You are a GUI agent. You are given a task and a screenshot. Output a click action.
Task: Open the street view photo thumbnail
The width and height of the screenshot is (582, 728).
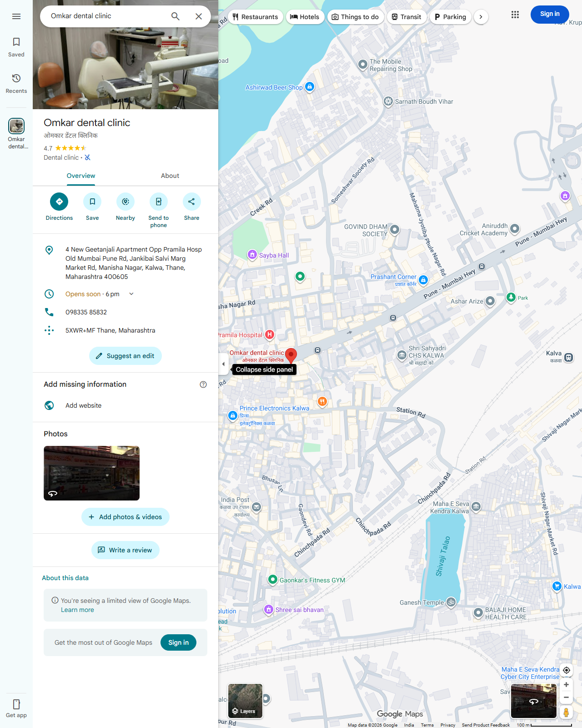91,473
